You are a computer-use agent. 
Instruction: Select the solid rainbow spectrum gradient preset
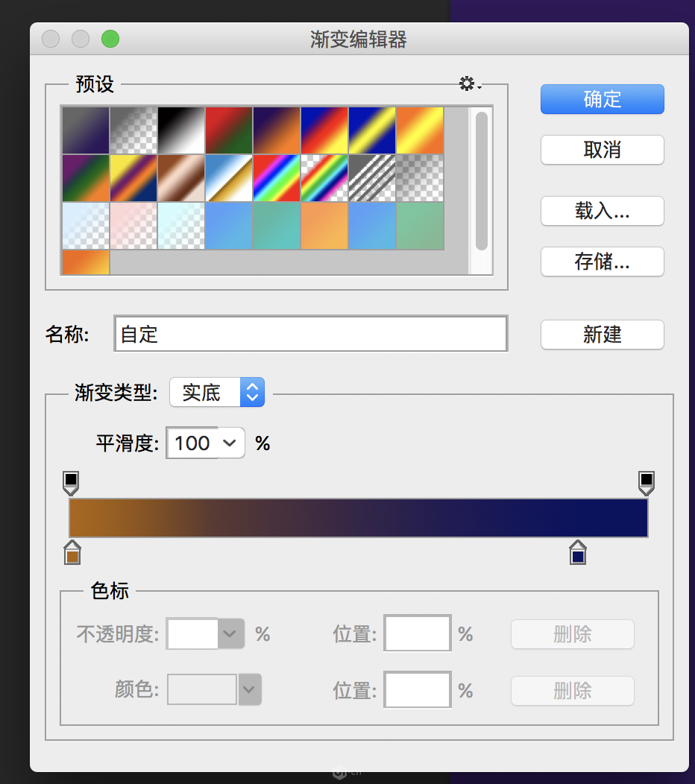click(x=277, y=178)
